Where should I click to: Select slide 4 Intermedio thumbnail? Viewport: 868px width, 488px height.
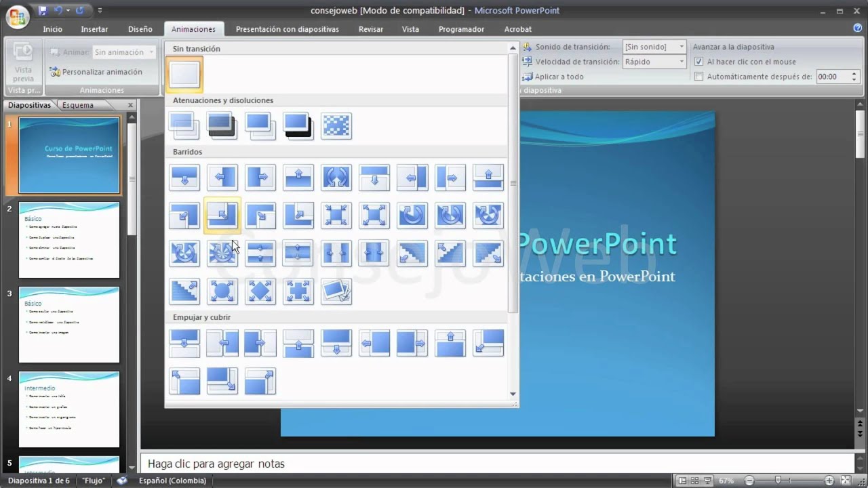click(x=69, y=409)
